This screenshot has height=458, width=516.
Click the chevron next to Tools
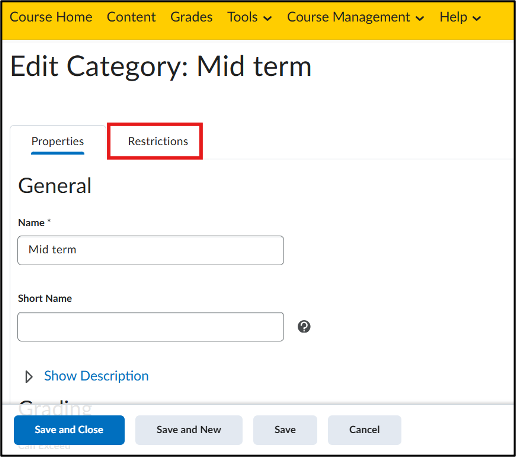[x=267, y=18]
